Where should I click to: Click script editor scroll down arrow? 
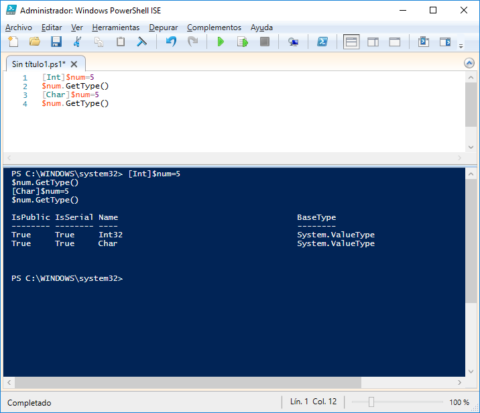(471, 147)
